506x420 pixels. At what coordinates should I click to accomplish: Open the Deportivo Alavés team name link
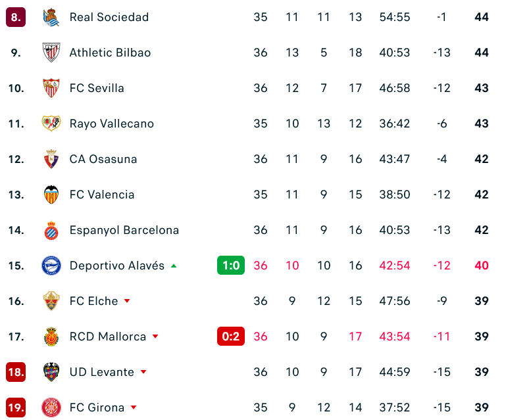click(117, 266)
